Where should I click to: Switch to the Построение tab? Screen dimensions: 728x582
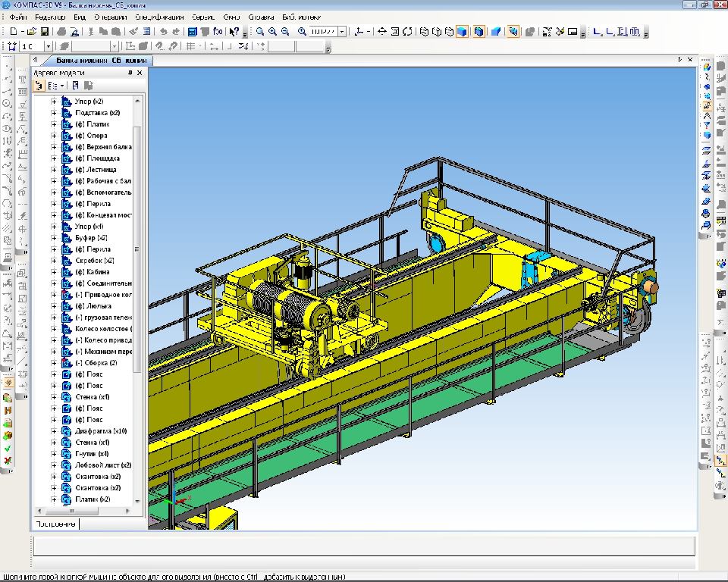[55, 524]
